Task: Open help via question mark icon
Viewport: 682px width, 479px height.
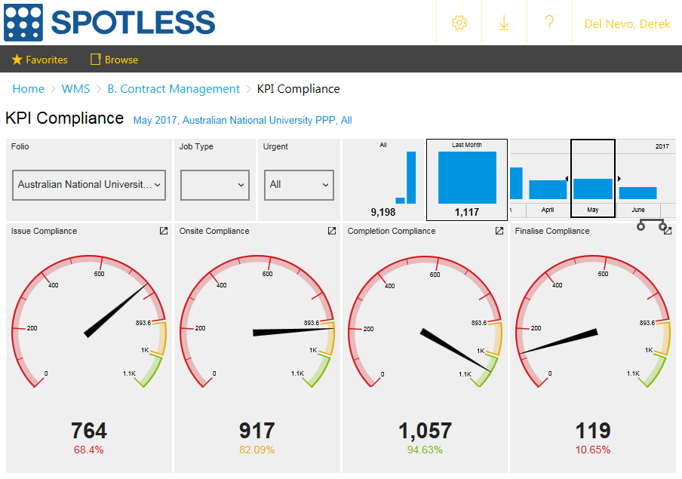Action: (549, 22)
